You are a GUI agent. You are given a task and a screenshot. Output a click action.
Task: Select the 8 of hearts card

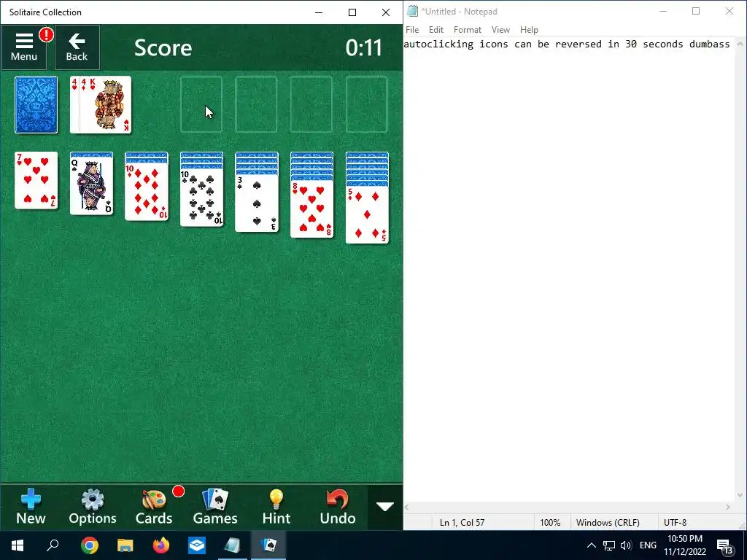pos(312,209)
